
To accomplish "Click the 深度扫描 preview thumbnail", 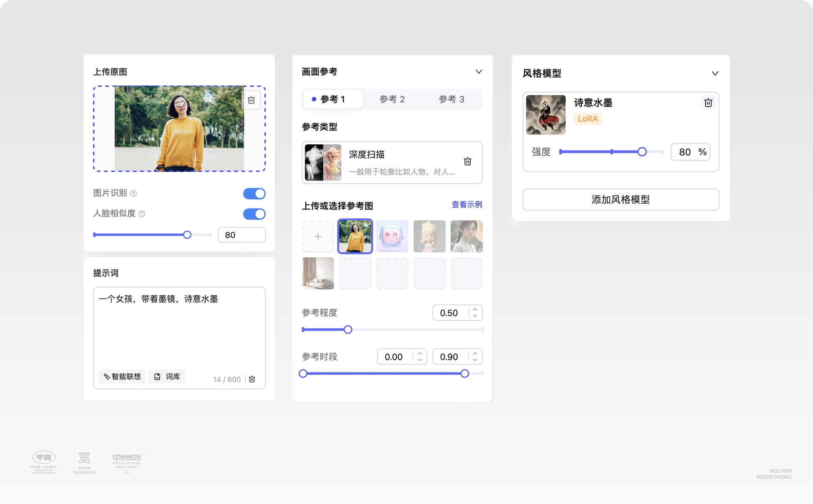I will click(x=323, y=162).
